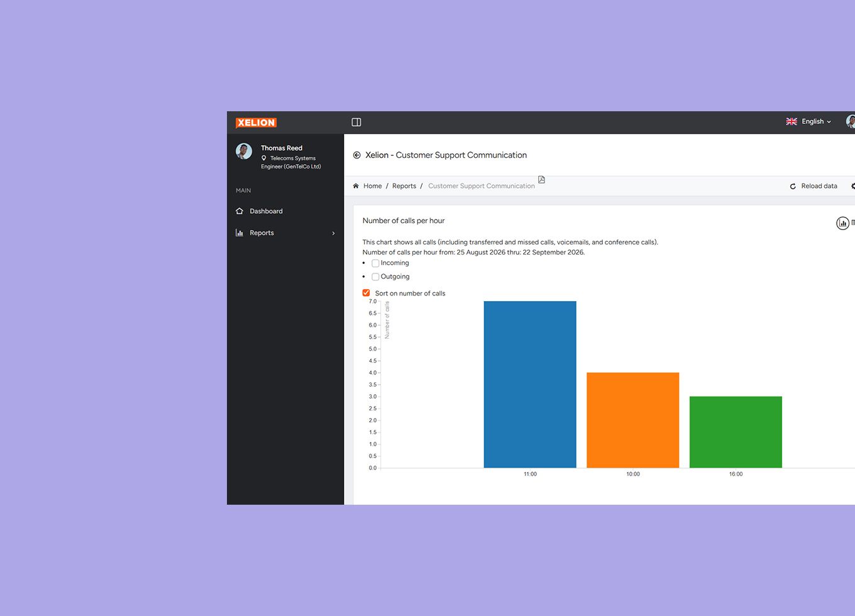
Task: Click the date range line "25 August 2026 thru"
Action: point(473,253)
